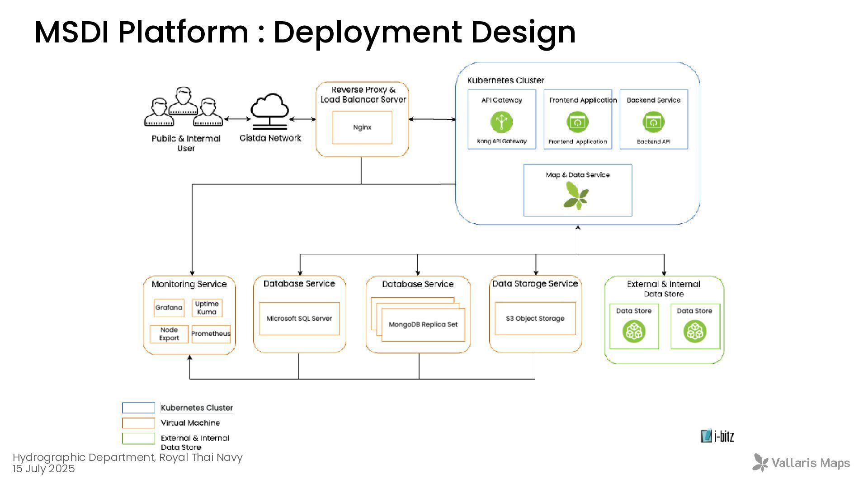This screenshot has width=868, height=488.
Task: Click the 'Data Storage Service' label
Action: tap(535, 284)
